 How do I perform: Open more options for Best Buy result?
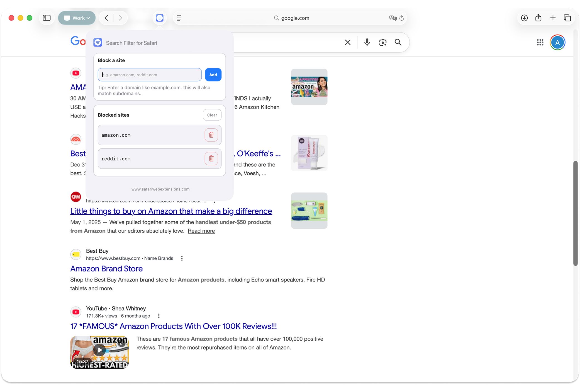click(x=182, y=258)
